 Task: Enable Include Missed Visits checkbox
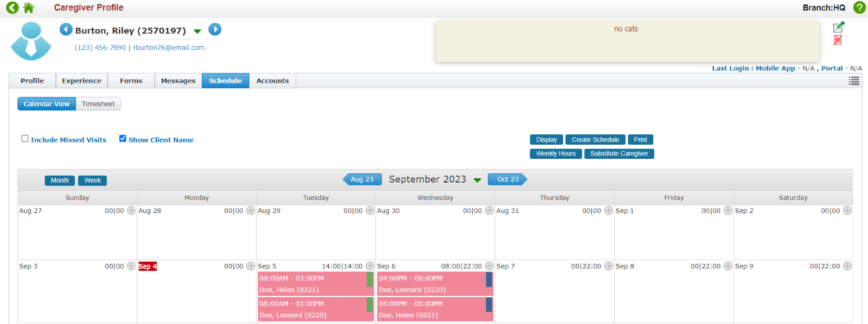click(x=25, y=139)
